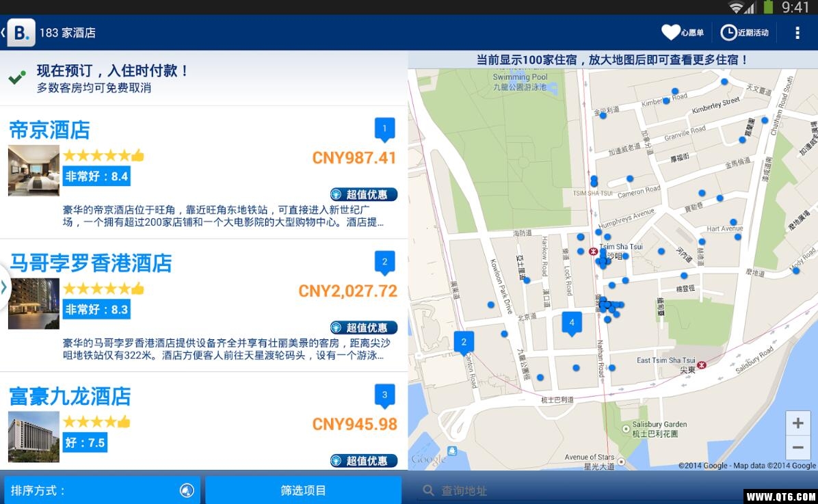Tap the East Tsim Sha Tsui station icon
The image size is (818, 504).
(x=702, y=364)
